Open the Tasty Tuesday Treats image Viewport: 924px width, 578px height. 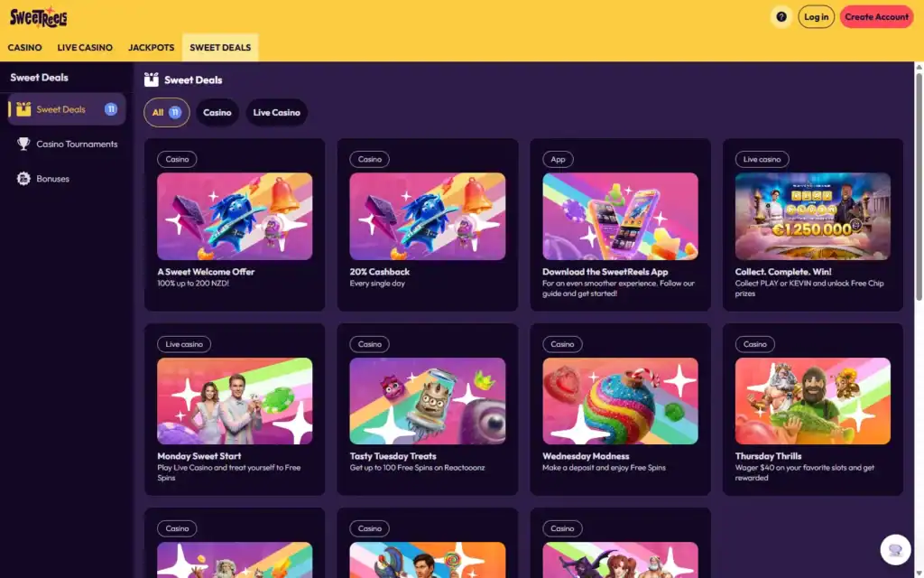tap(427, 401)
